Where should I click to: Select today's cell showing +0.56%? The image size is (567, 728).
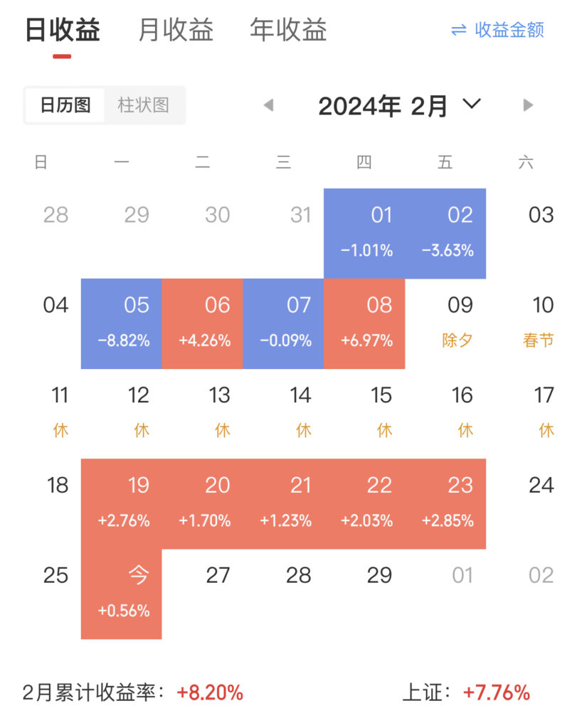(x=122, y=594)
